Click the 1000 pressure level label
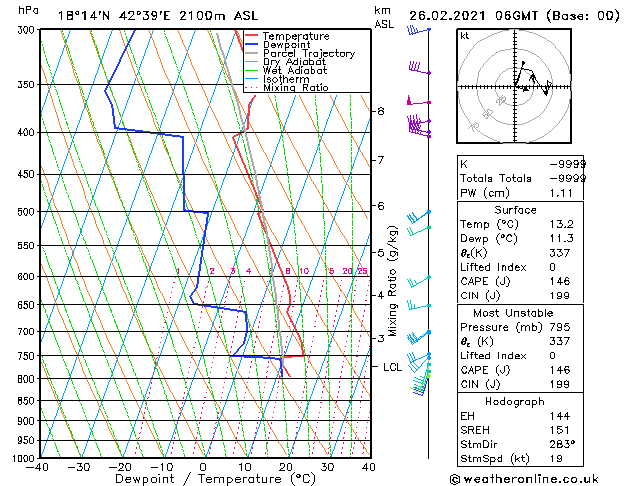629x486 pixels. 26,458
